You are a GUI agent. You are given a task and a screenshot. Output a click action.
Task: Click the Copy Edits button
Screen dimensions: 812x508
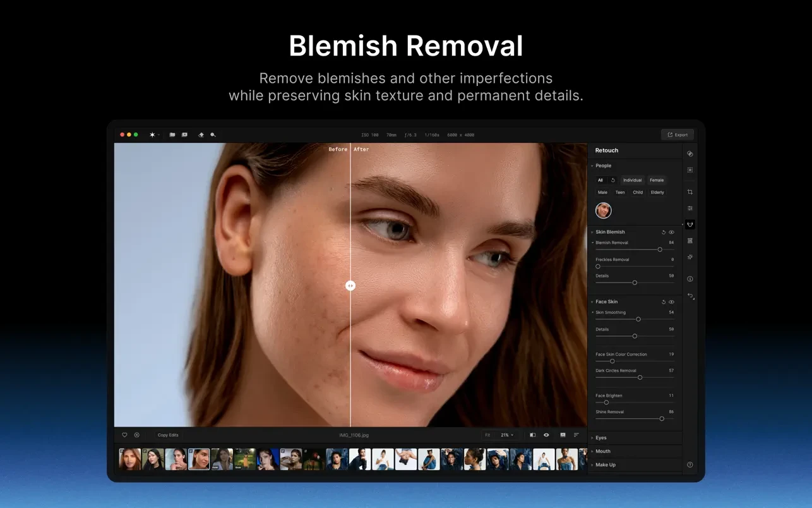pyautogui.click(x=168, y=435)
